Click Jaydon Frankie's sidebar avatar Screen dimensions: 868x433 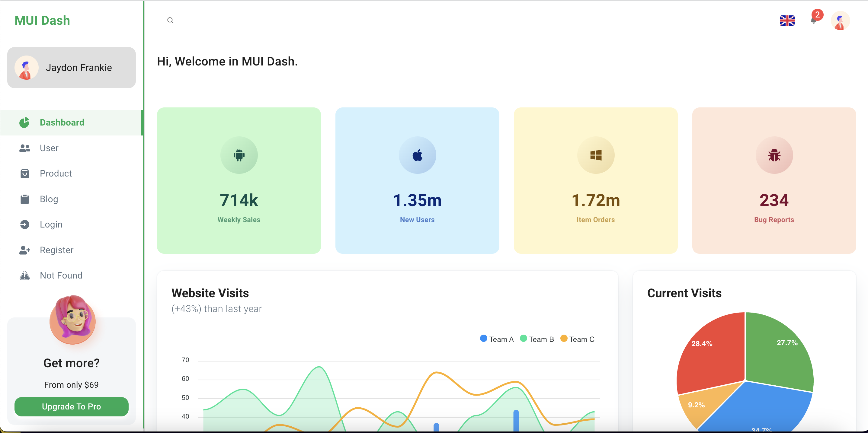point(26,68)
